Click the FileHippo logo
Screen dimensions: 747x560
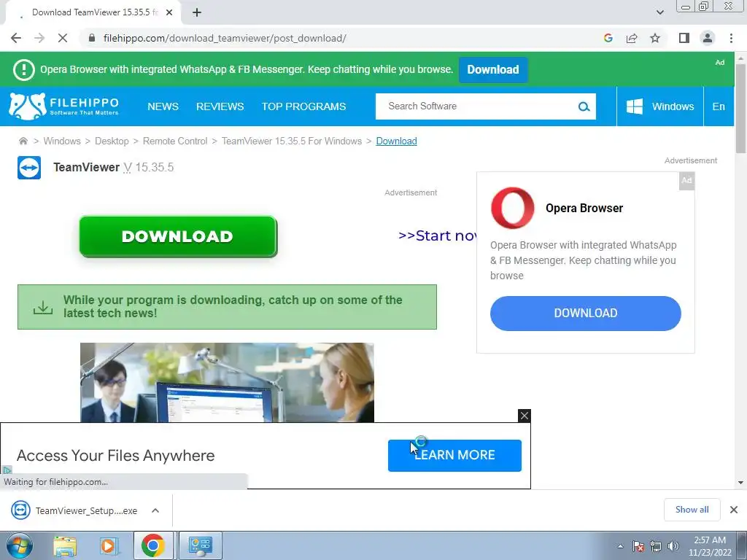pyautogui.click(x=64, y=106)
